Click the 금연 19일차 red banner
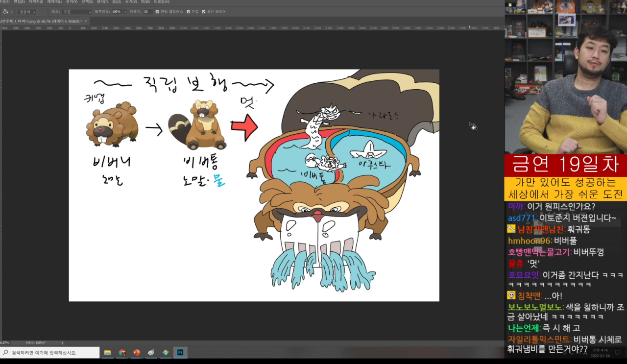The width and height of the screenshot is (627, 364). (566, 165)
